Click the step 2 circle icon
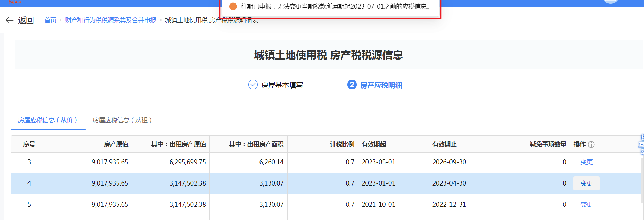This screenshot has height=220, width=644. pos(352,85)
